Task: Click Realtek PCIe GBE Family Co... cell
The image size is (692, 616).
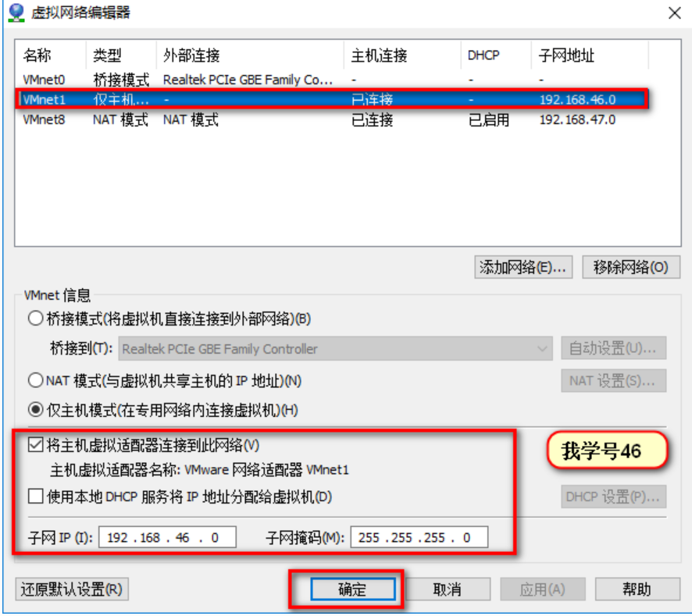Action: 248,80
